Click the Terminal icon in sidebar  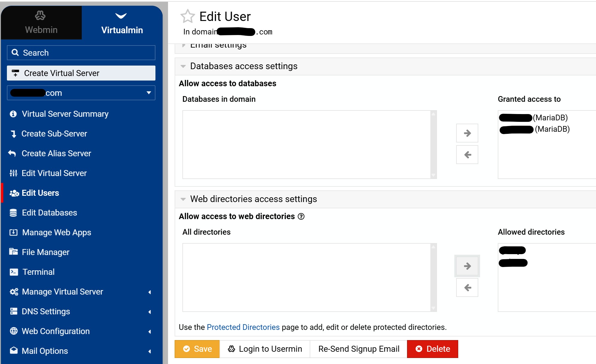tap(14, 272)
